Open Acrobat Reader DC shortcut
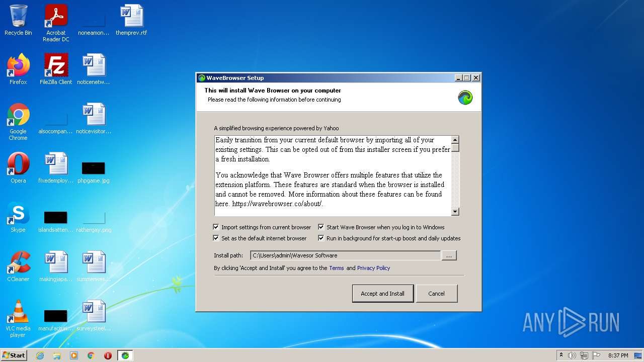Screen dimensions: 644x362 tap(56, 23)
